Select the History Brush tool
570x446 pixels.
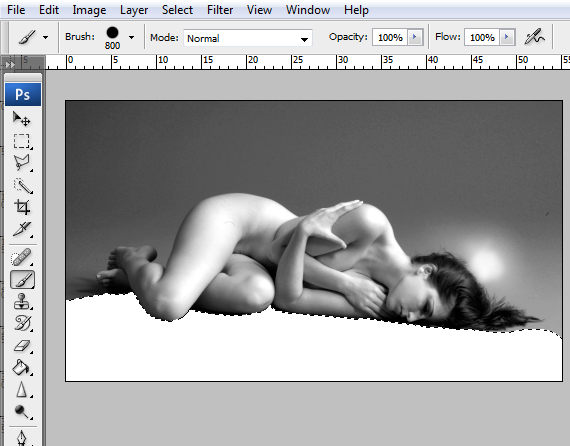[x=22, y=324]
